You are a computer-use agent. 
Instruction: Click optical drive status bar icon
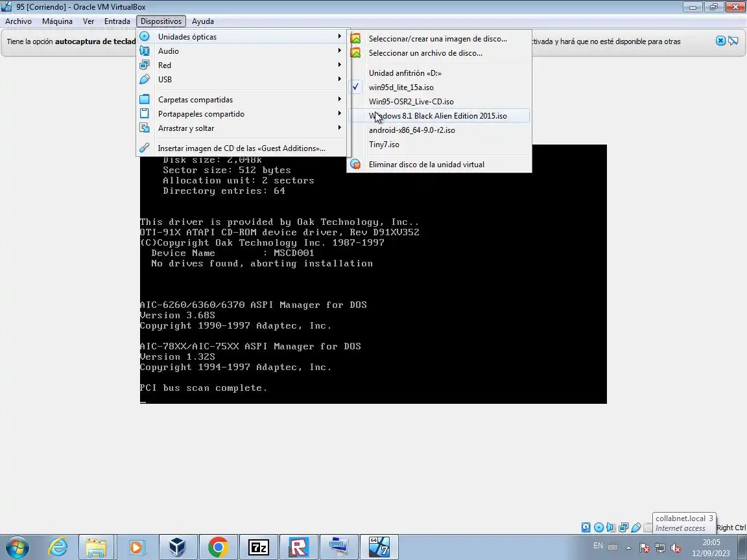599,527
